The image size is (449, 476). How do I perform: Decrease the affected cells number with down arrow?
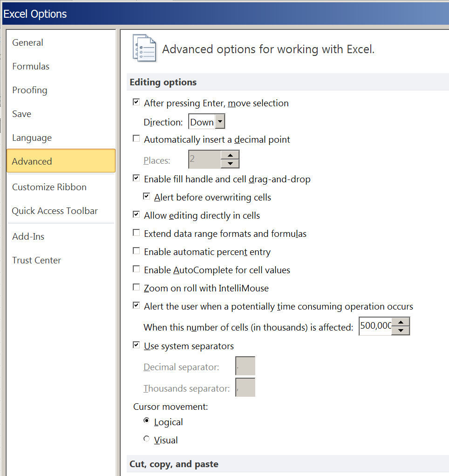coord(401,331)
